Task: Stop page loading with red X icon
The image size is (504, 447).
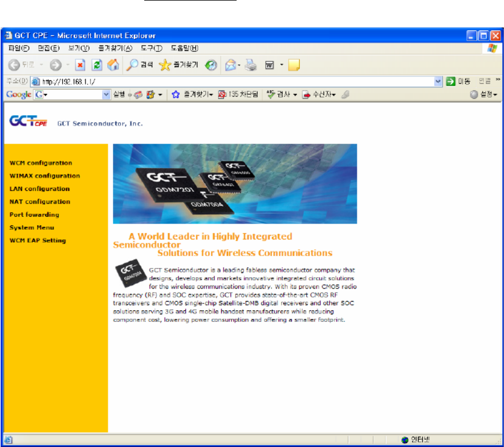Action: (80, 65)
